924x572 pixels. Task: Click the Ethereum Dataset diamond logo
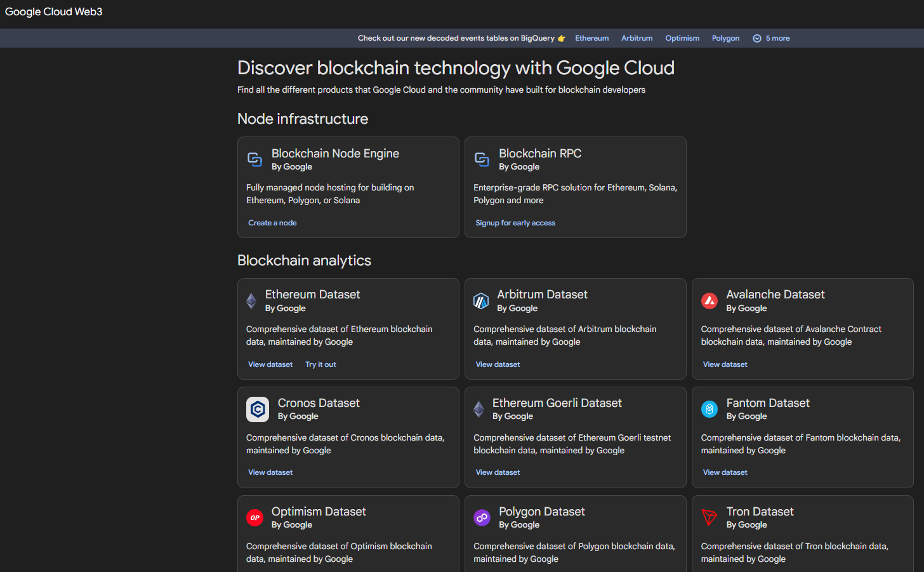click(251, 301)
